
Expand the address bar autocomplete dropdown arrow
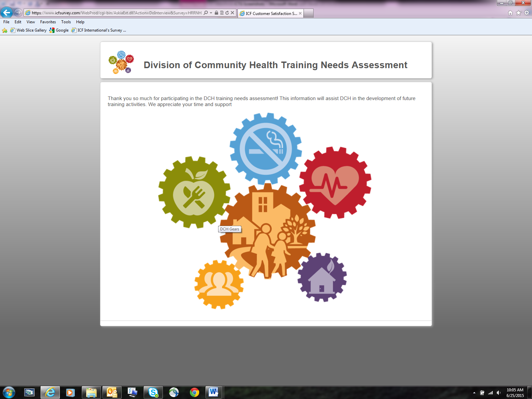tap(211, 13)
